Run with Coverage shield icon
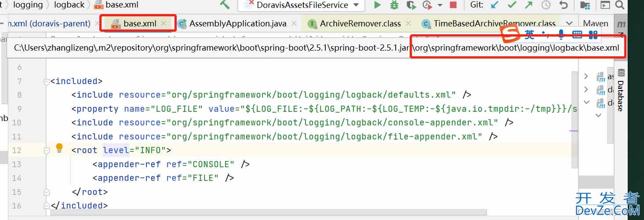This screenshot has height=220, width=644. tap(411, 5)
